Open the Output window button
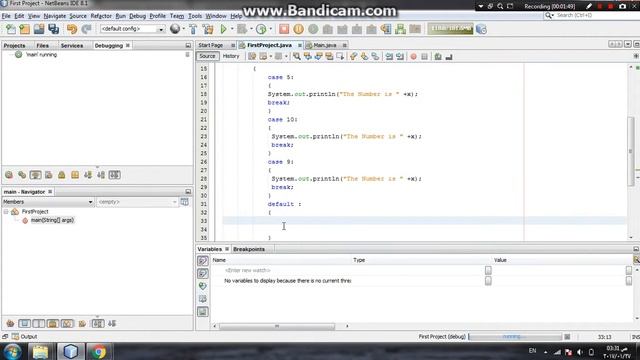Screen dimensions: 640x360 pos(24,337)
